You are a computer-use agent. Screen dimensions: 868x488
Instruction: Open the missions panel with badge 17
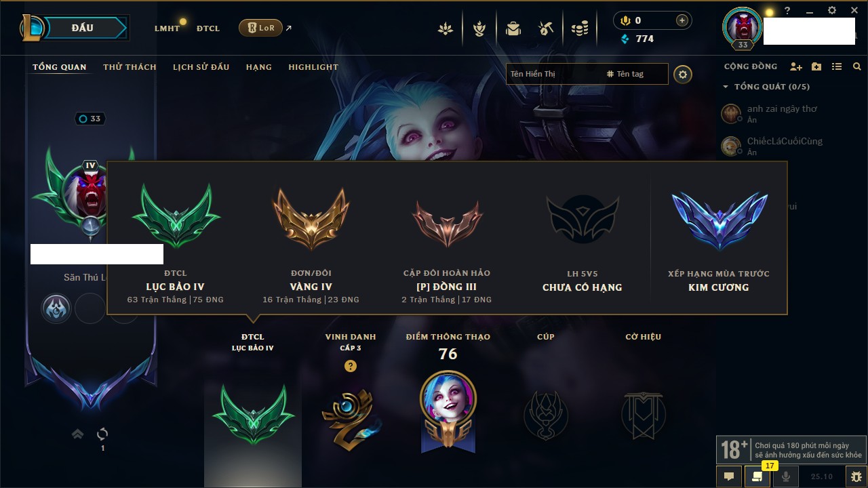pos(757,476)
